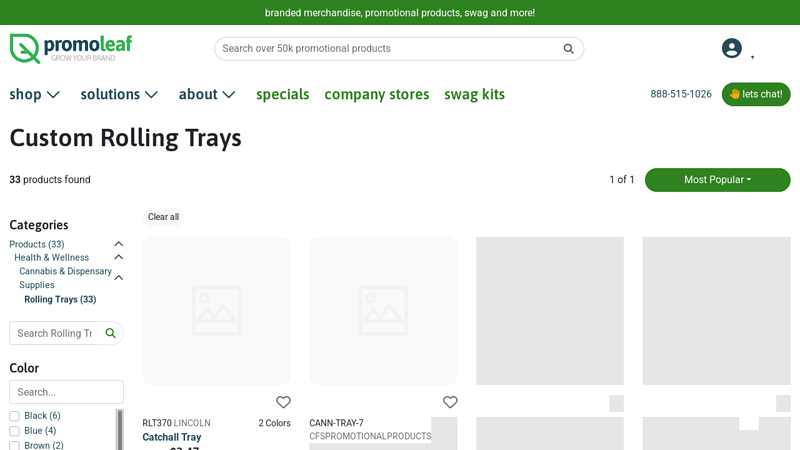
Task: Open the CANN-TRAY-7 product image
Action: pyautogui.click(x=383, y=310)
